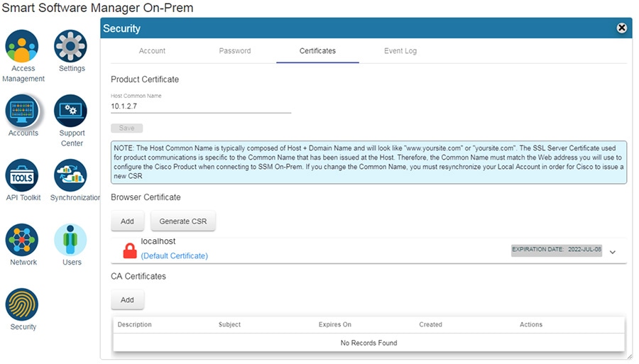Switch to the Account tab
This screenshot has height=364, width=639.
pos(152,51)
